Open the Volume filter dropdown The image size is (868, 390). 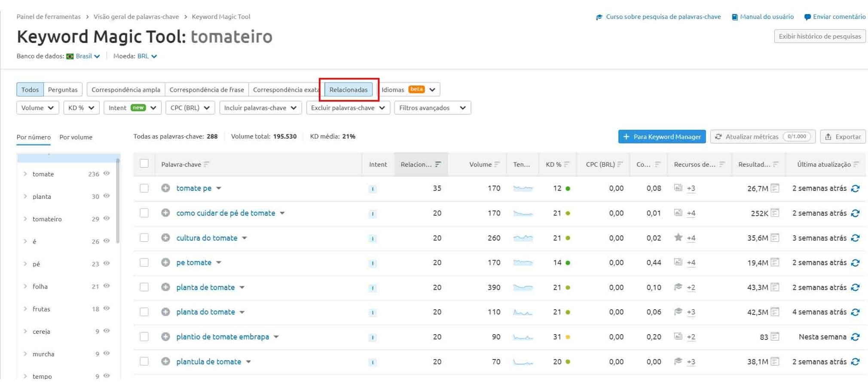[37, 108]
